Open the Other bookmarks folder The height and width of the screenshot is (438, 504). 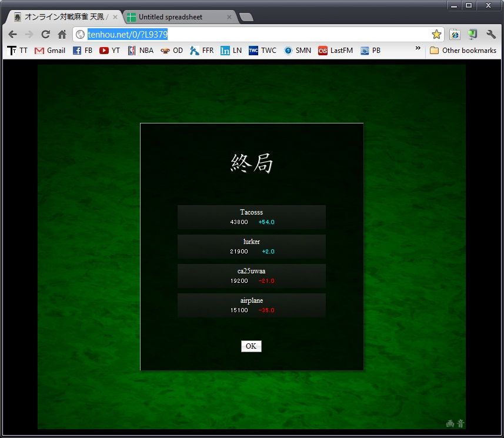[x=463, y=51]
